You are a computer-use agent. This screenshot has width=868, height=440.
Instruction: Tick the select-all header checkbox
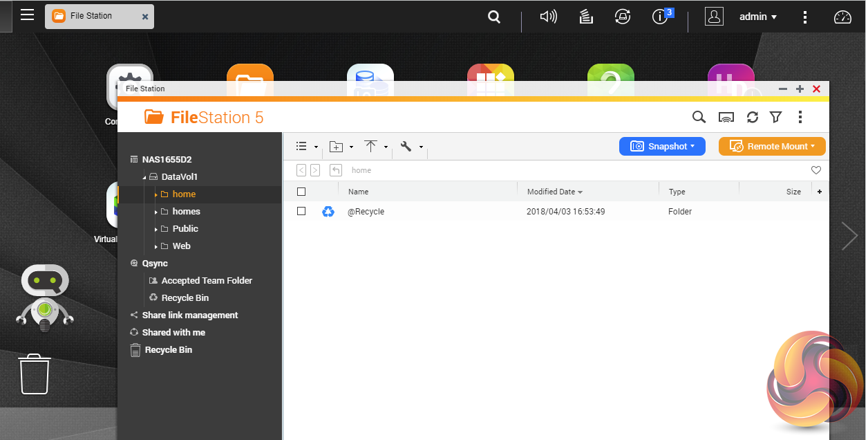click(301, 192)
